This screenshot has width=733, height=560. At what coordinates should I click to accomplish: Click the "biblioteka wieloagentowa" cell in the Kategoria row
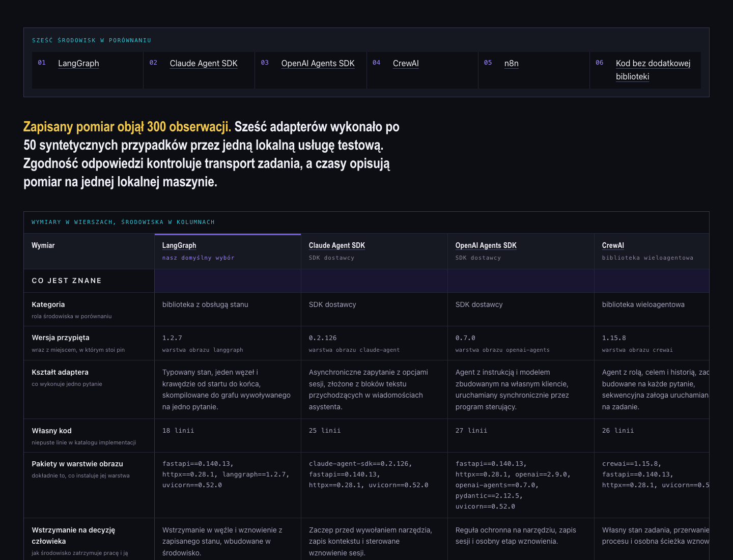click(643, 304)
